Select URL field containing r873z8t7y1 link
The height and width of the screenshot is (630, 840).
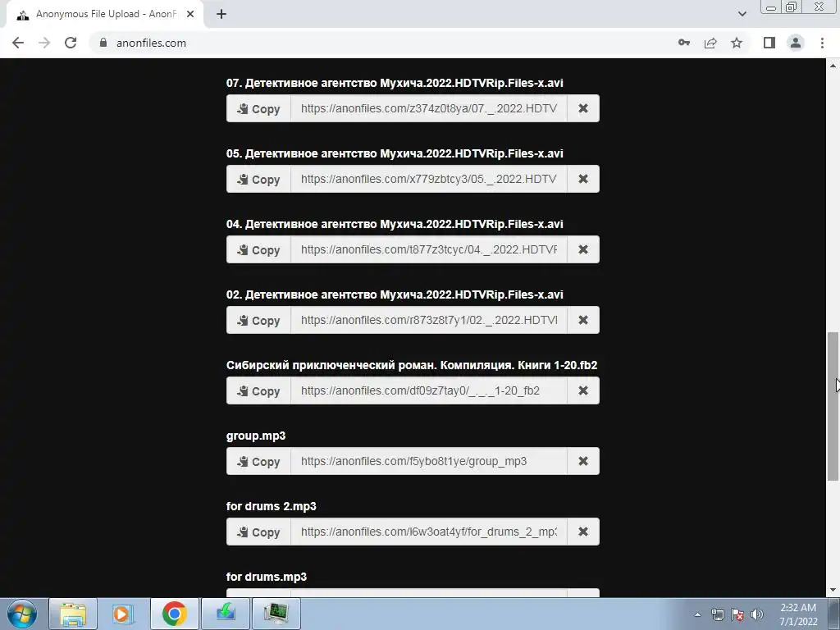[x=429, y=321]
